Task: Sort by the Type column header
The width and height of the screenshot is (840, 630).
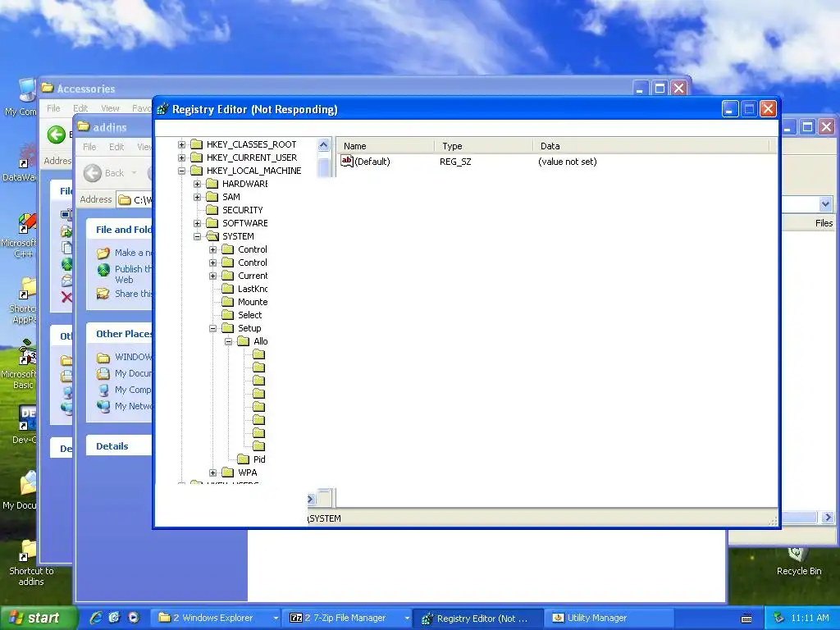Action: click(483, 146)
